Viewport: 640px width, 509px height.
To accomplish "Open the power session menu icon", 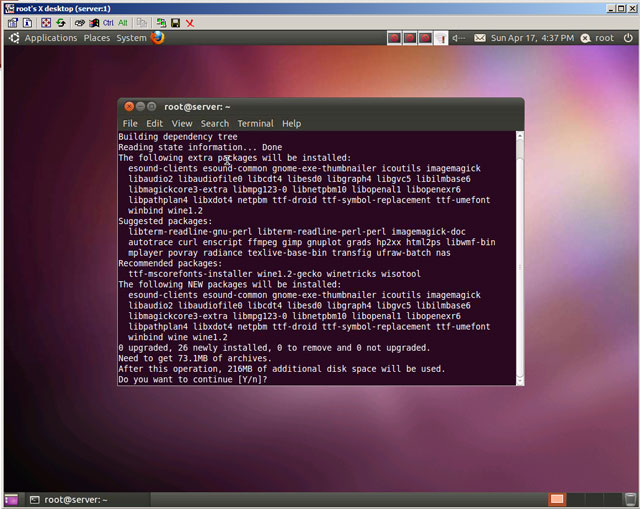I will [x=628, y=38].
